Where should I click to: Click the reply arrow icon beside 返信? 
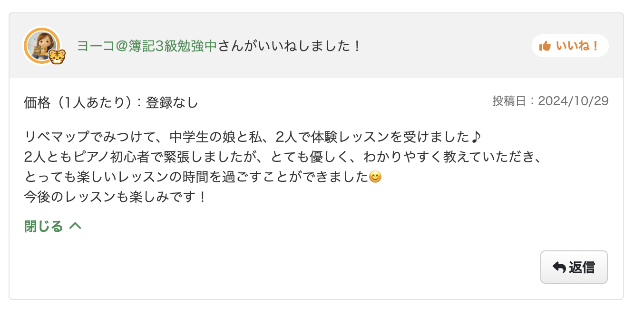(x=560, y=267)
